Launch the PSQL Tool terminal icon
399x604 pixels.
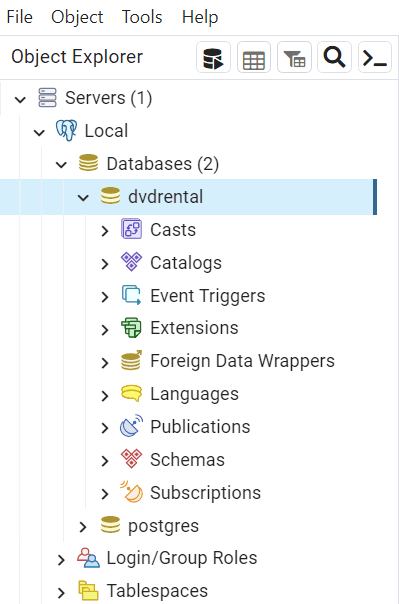(x=375, y=57)
